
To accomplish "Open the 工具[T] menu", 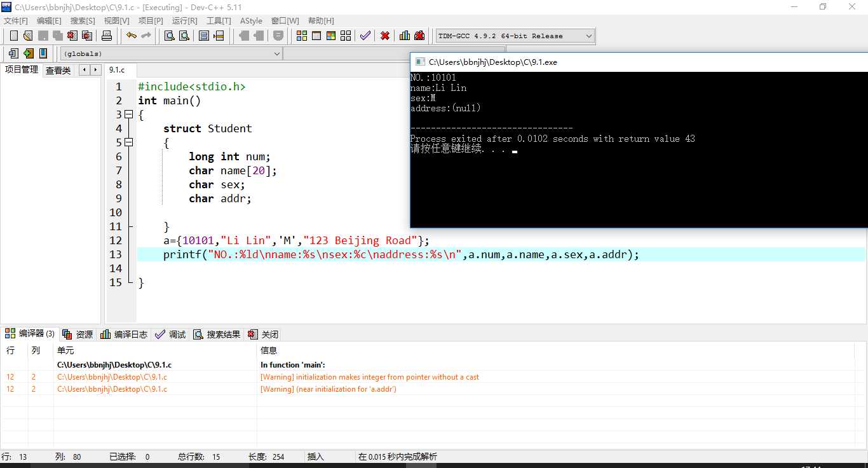I will [219, 20].
